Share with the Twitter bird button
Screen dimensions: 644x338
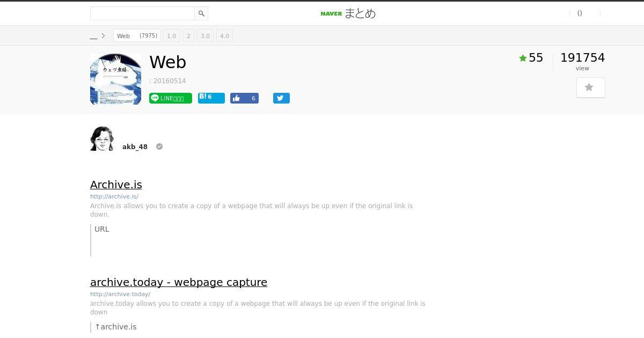coord(281,98)
